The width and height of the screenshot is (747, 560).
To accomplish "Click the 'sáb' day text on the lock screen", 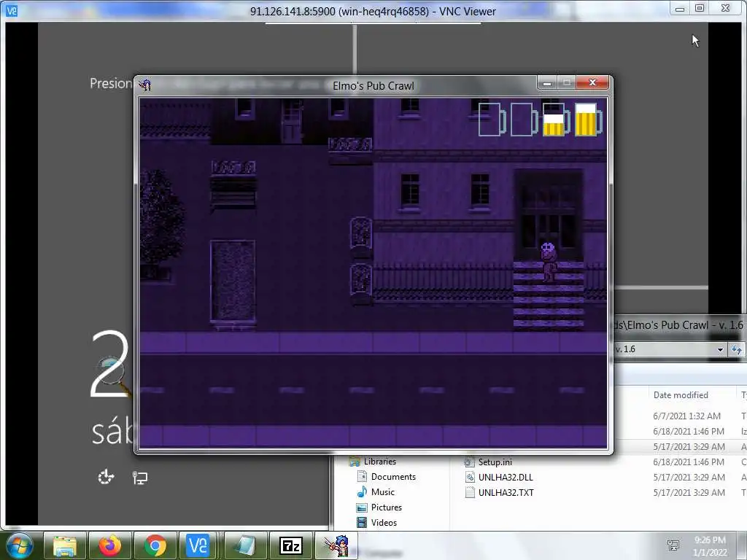I will click(x=112, y=432).
